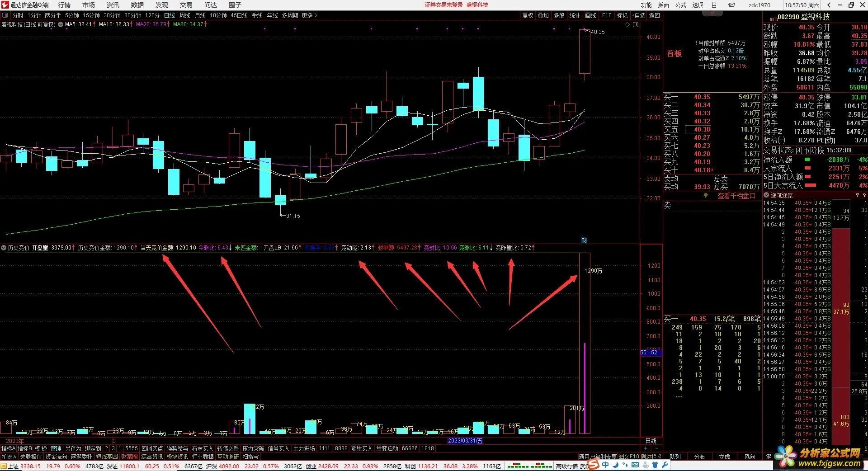Switch to 分时 period
Viewport: 868px width, 471px height.
click(x=18, y=15)
